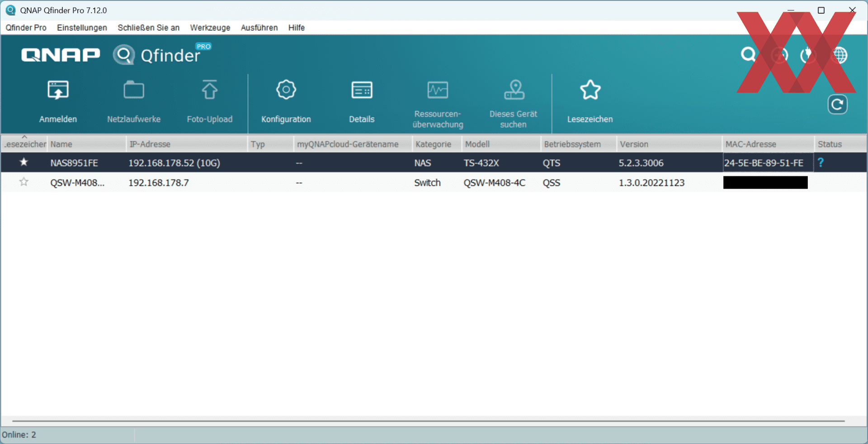868x444 pixels.
Task: Bookmark the QSW-M408 switch with star
Action: [x=24, y=182]
